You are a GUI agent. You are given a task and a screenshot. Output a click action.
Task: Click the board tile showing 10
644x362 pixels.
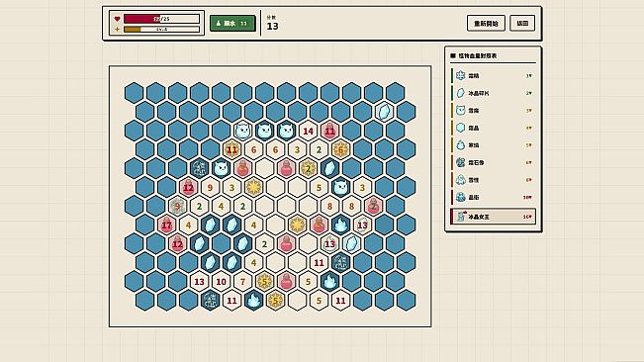[221, 282]
